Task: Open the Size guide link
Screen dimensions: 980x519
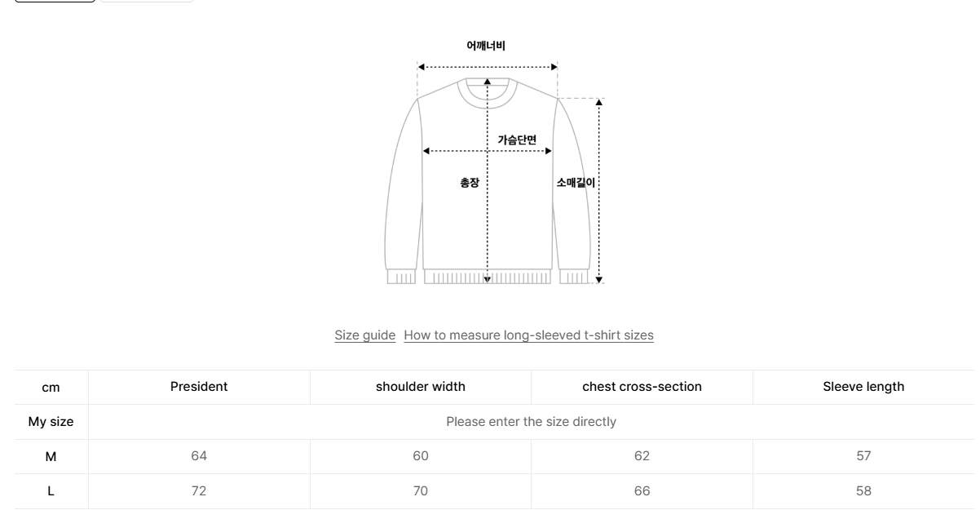Action: click(364, 335)
